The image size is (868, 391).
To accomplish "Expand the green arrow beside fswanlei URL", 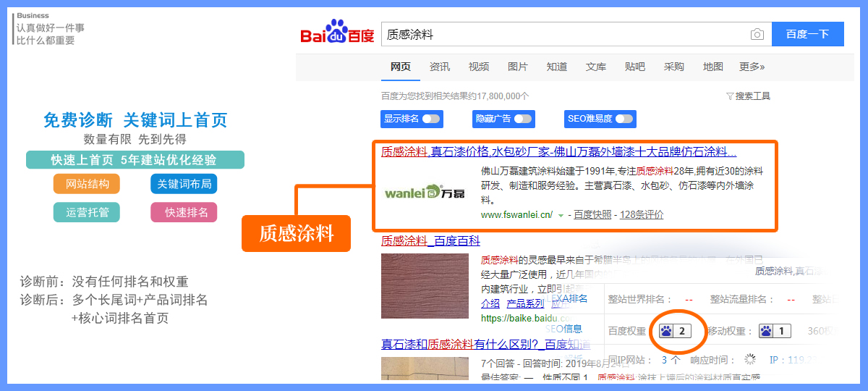I will coord(561,215).
